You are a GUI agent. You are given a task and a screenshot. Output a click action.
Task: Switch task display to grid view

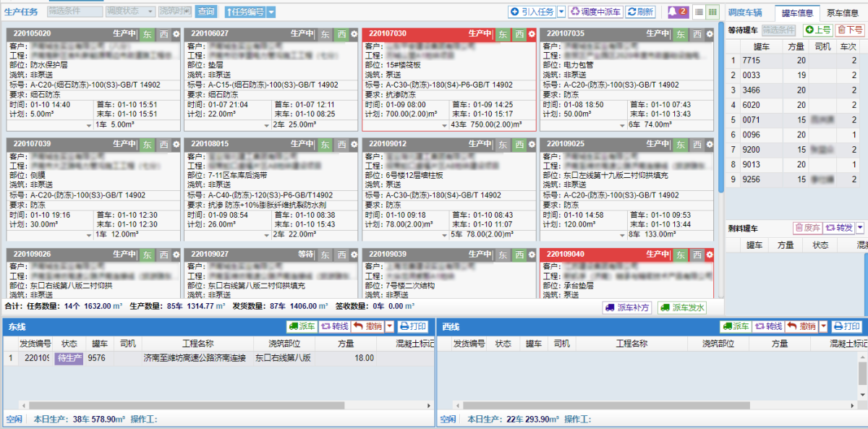tap(712, 12)
